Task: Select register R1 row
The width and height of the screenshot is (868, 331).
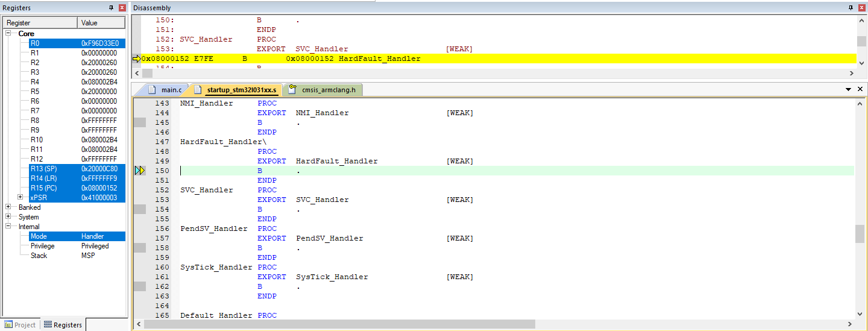Action: 77,53
